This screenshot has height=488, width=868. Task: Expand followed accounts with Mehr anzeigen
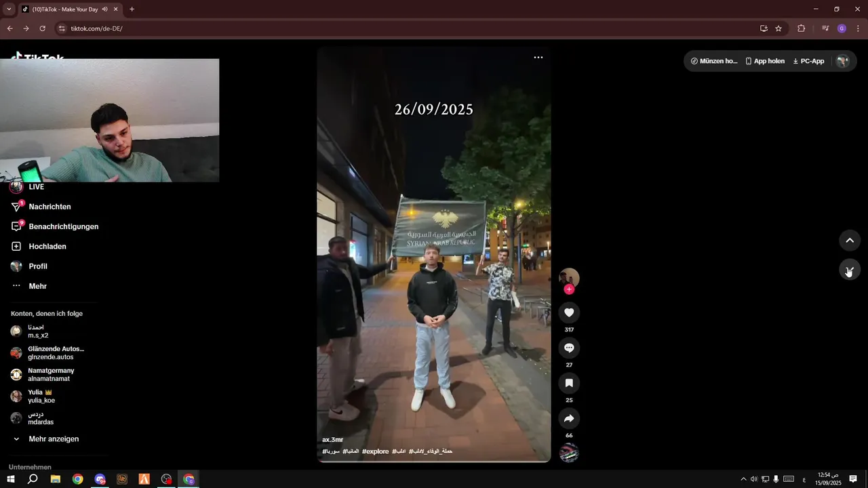(x=54, y=439)
